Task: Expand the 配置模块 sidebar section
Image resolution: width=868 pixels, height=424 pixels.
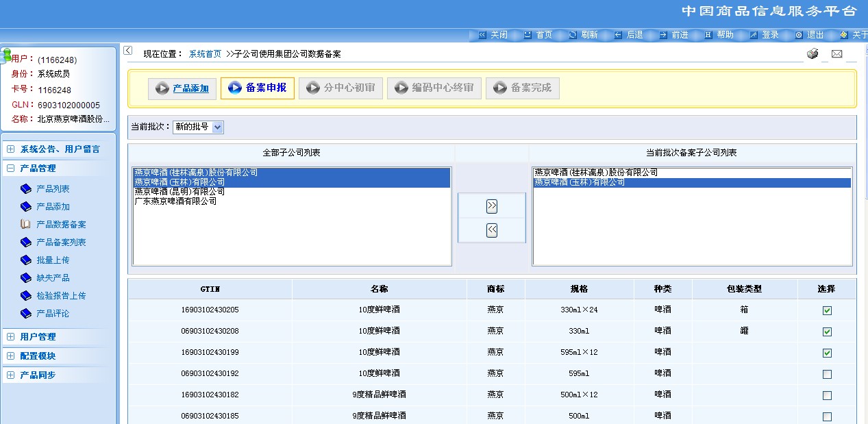Action: [11, 356]
